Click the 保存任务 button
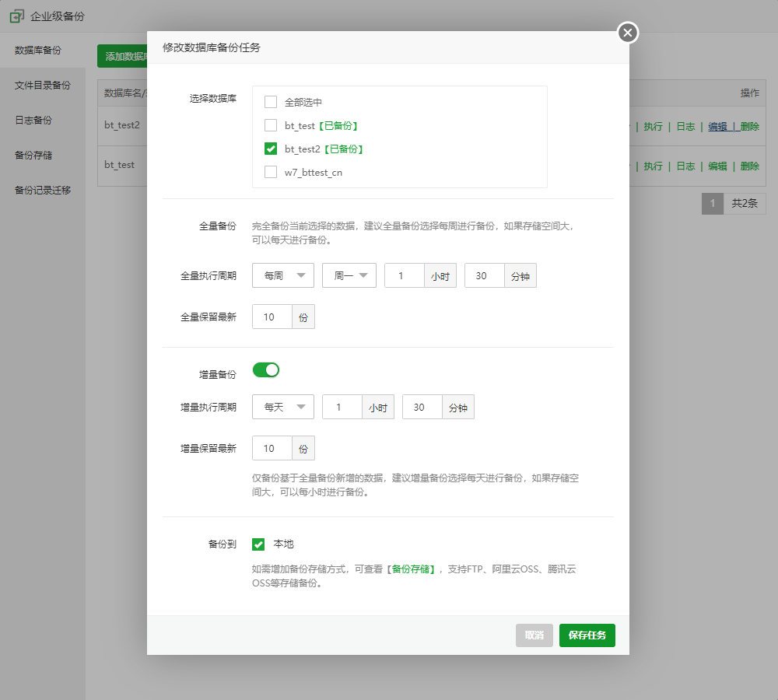 tap(587, 635)
